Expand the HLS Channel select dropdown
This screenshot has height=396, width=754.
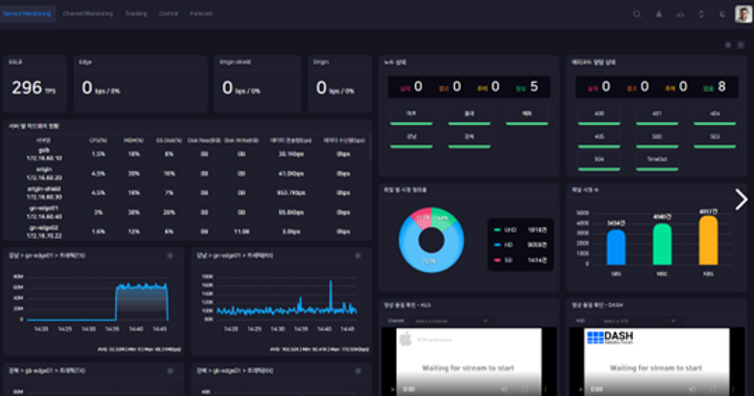[x=451, y=321]
